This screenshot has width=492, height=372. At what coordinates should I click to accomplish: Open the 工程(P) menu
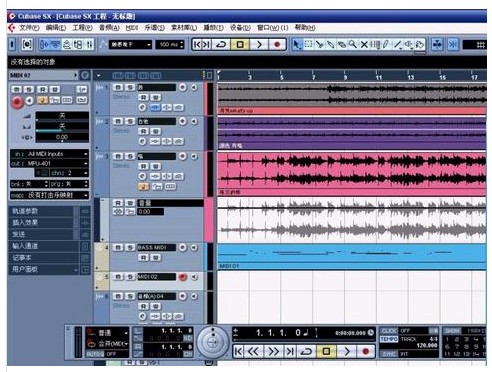[x=82, y=28]
